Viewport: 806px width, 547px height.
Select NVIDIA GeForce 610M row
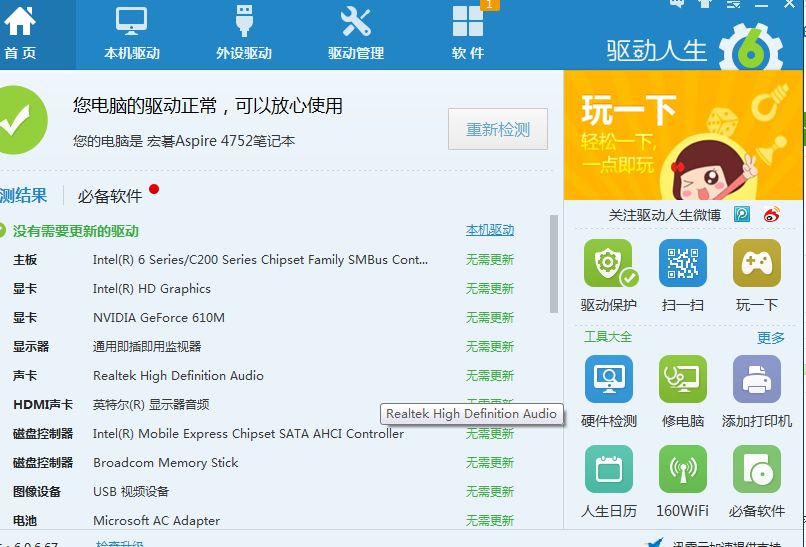[x=263, y=317]
